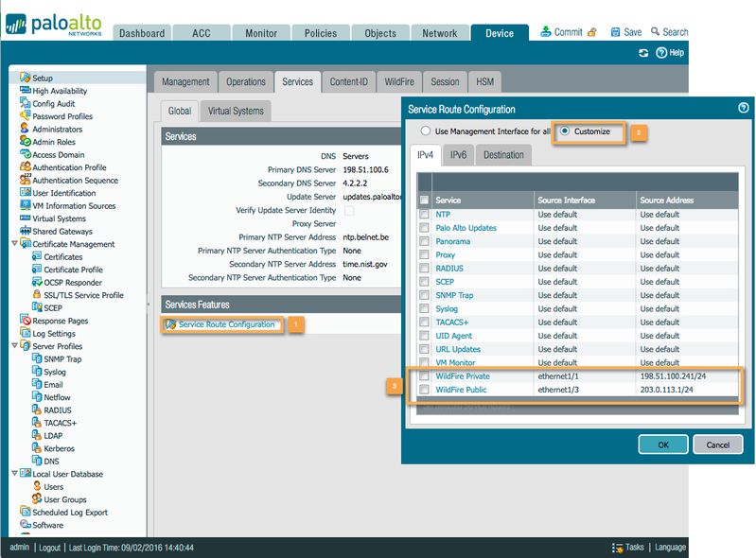The height and width of the screenshot is (558, 756).
Task: Click the Tasks icon in status bar
Action: pos(617,548)
